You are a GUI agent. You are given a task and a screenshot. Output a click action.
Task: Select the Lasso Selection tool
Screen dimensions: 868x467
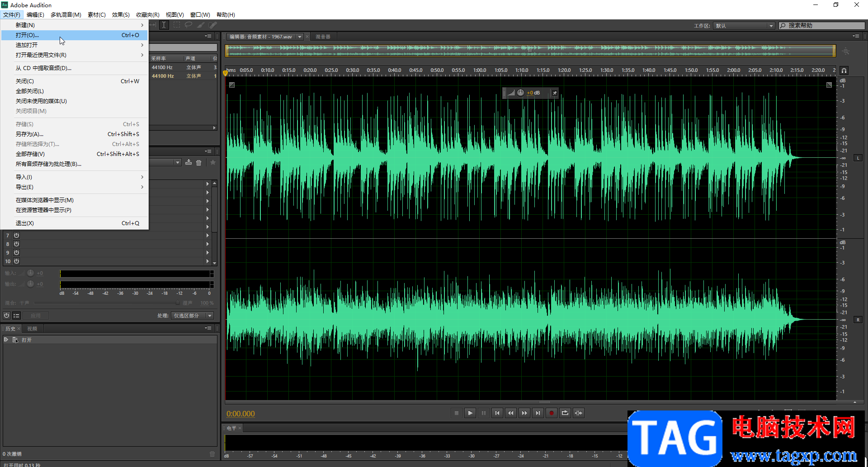[x=189, y=25]
